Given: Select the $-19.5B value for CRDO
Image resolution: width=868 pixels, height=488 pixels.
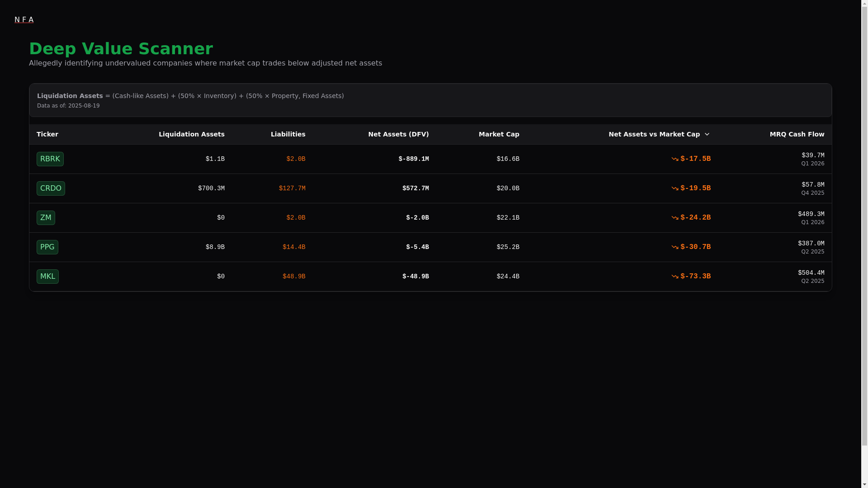Looking at the screenshot, I should (696, 188).
